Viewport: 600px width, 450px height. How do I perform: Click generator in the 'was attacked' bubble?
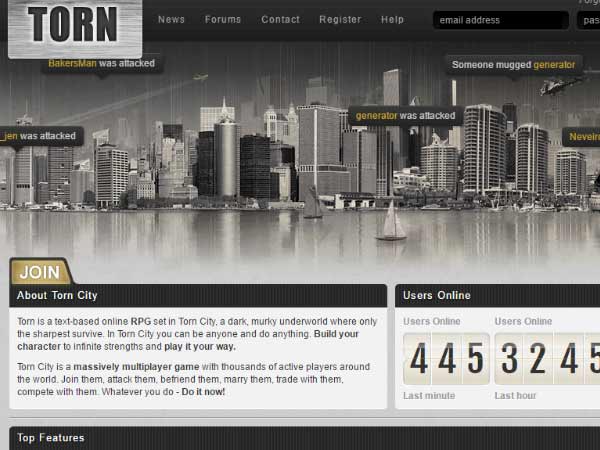coord(376,116)
